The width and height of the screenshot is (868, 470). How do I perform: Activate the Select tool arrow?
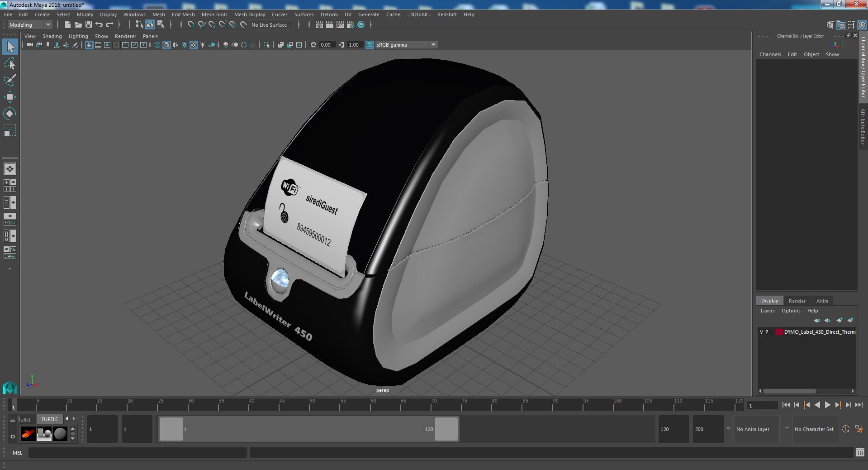tap(10, 47)
